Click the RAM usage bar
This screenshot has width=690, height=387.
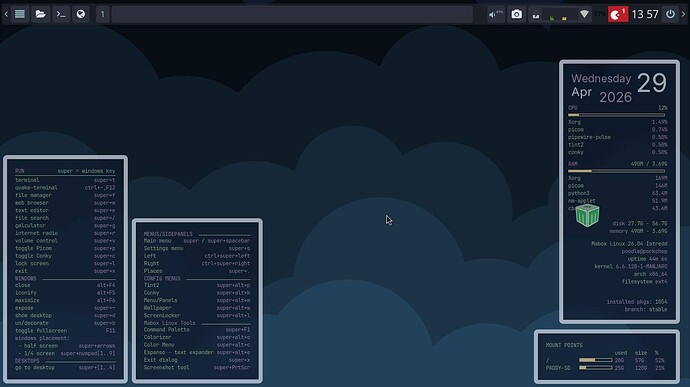tap(616, 171)
